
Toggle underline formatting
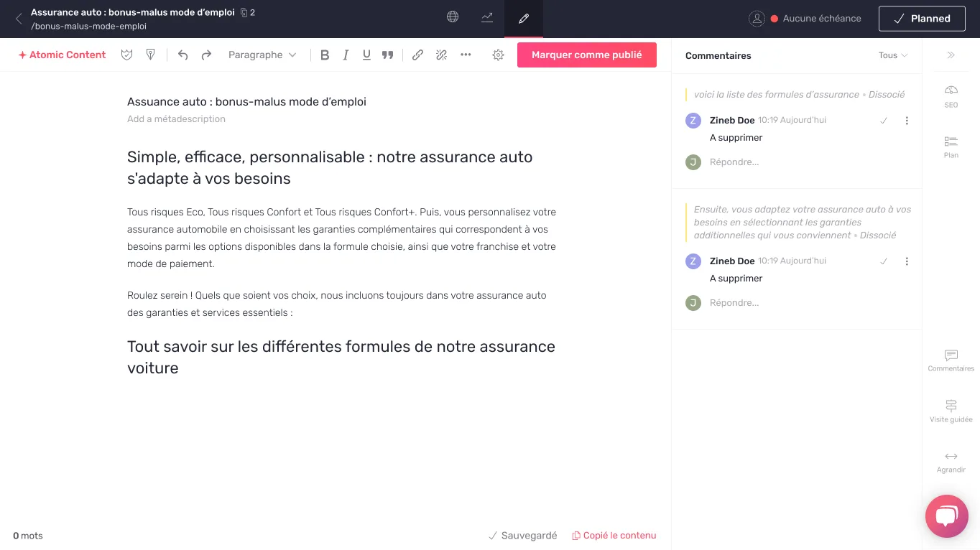click(366, 55)
